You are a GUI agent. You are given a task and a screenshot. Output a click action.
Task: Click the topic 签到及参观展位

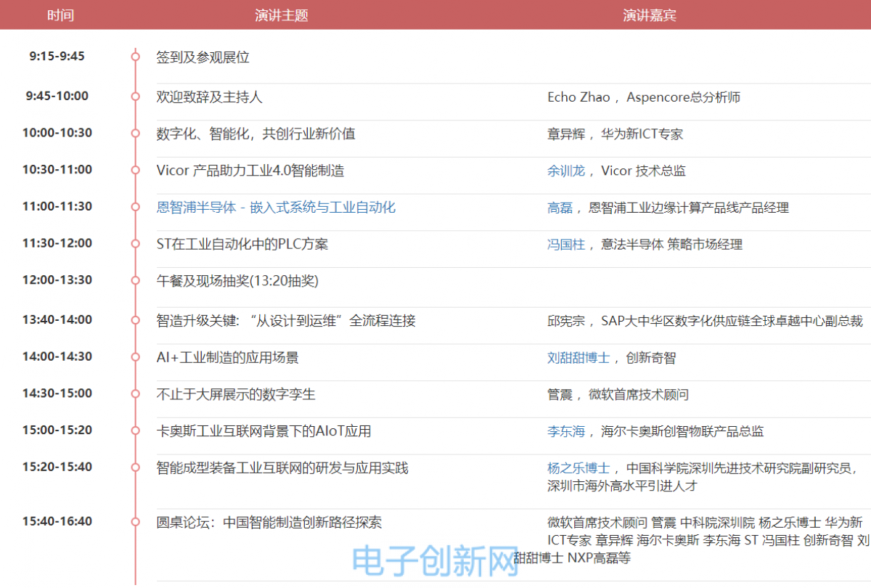pyautogui.click(x=203, y=57)
